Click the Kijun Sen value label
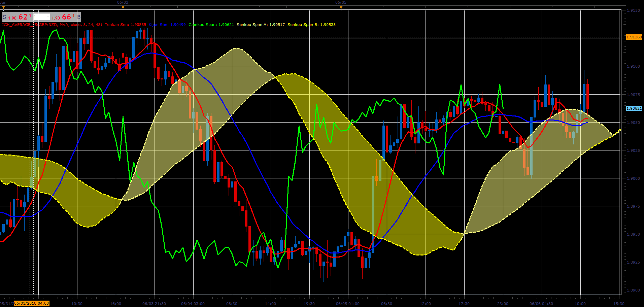 coord(167,25)
